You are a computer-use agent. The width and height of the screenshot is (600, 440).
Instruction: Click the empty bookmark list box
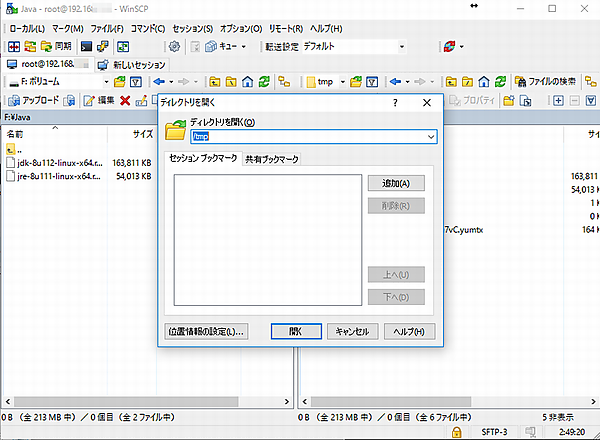(x=268, y=240)
